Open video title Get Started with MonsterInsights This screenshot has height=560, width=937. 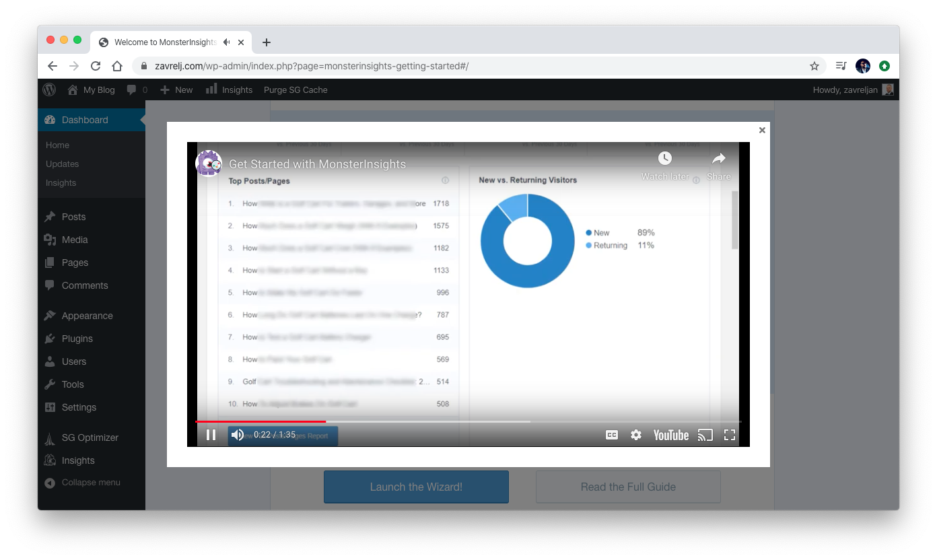click(x=317, y=164)
